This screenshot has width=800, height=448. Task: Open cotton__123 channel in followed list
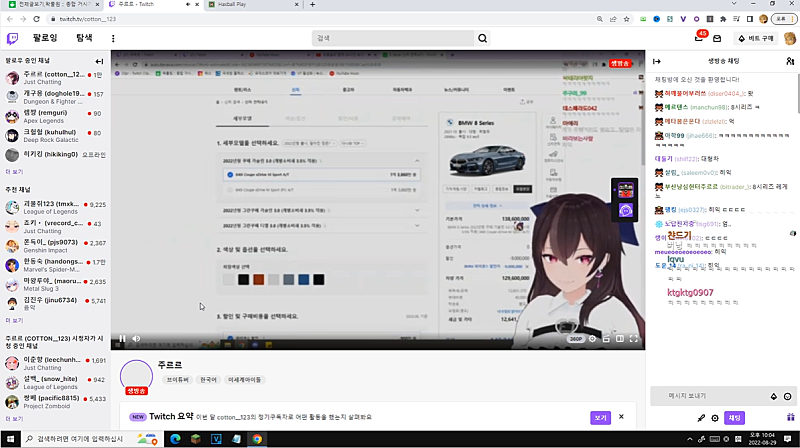click(x=55, y=78)
